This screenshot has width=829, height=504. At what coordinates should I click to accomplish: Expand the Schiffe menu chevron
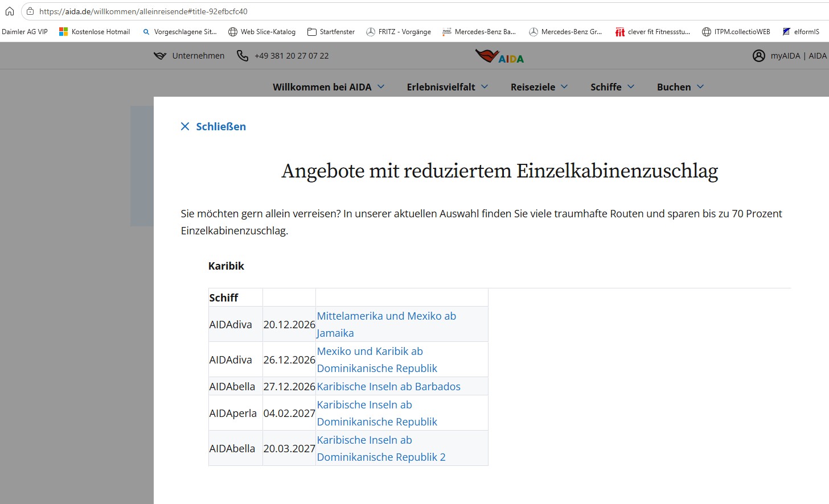pos(631,86)
